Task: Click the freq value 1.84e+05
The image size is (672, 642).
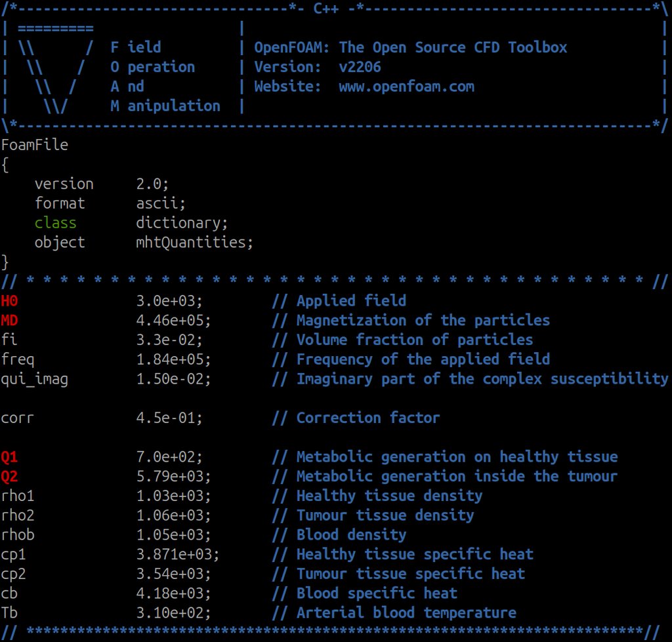Action: point(173,359)
